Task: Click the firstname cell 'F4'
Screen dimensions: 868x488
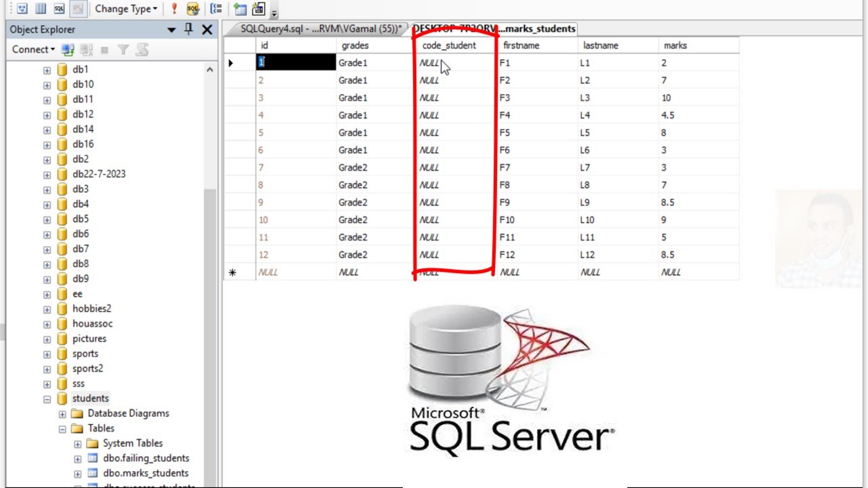Action: click(x=537, y=115)
